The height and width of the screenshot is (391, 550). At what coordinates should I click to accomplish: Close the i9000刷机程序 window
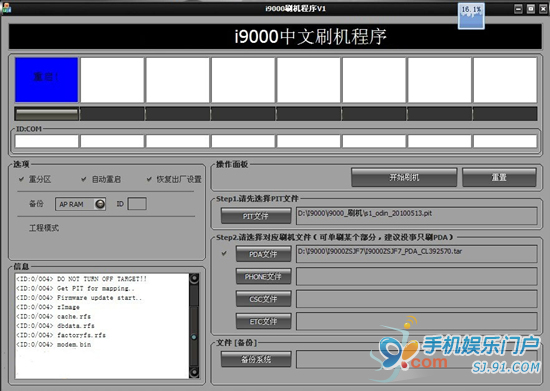coord(543,9)
